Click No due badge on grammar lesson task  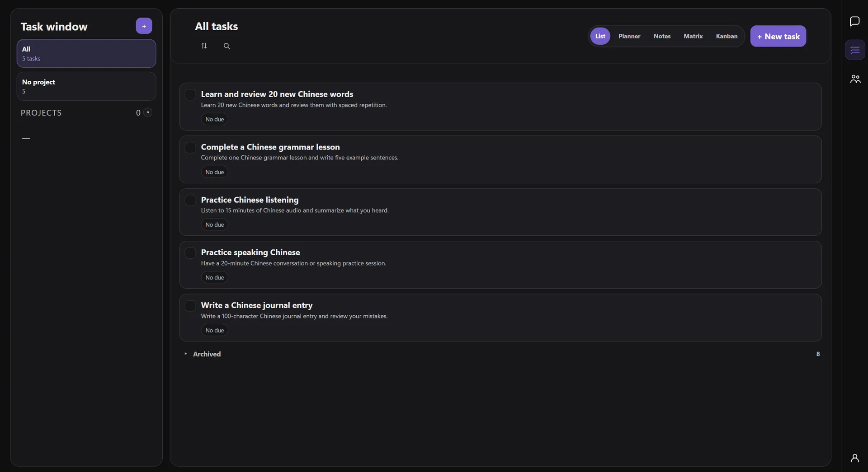click(214, 172)
